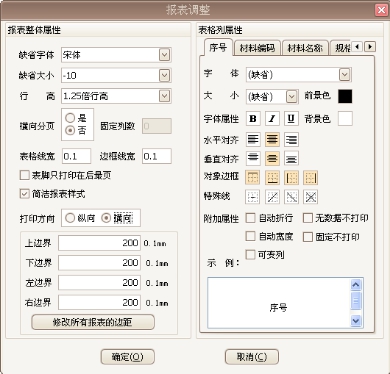
Task: Switch to 材料编码 tab
Action: 257,48
